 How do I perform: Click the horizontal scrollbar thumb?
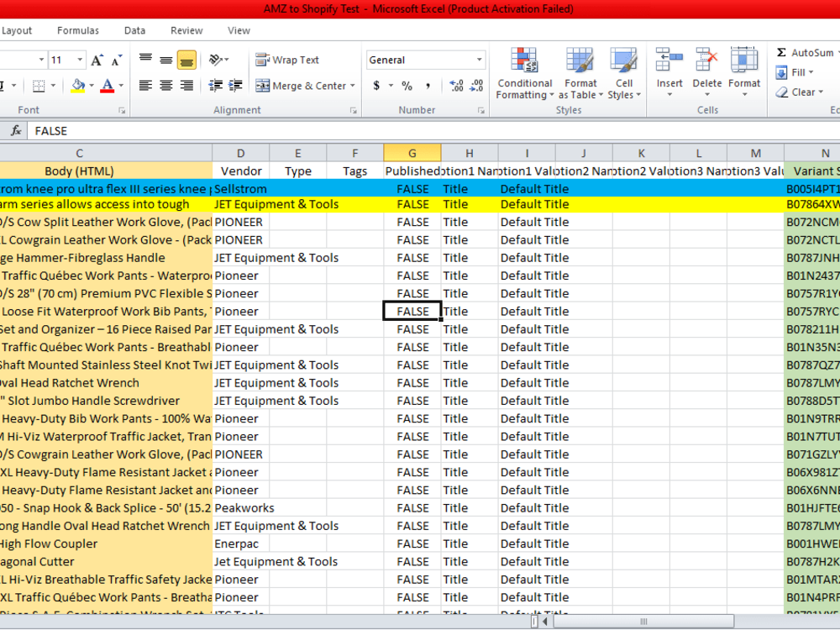(x=643, y=622)
